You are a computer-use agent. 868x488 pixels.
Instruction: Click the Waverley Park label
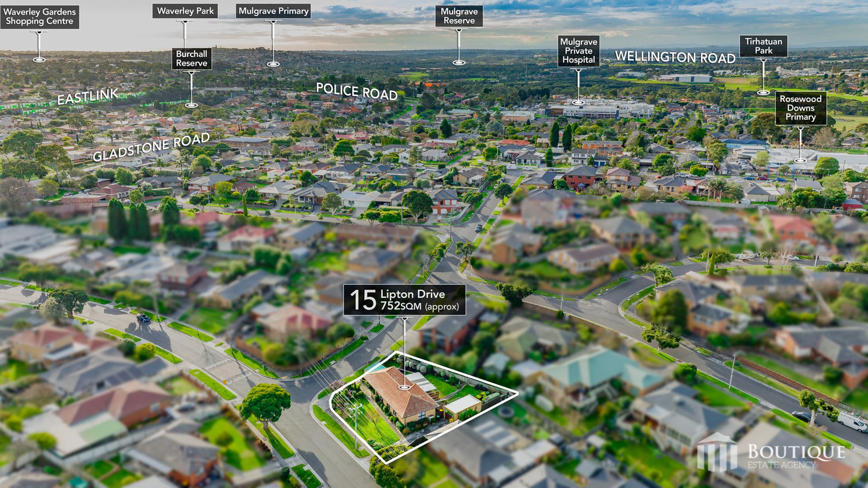(185, 11)
